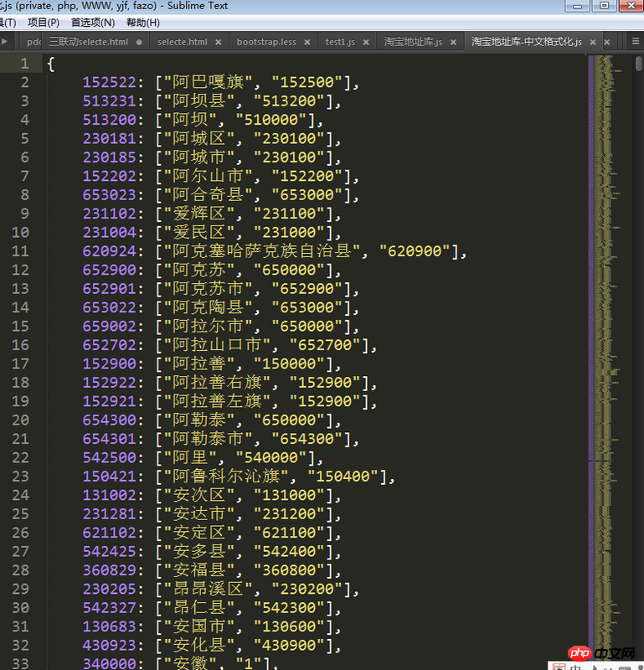Click value "231000" on line 10
644x670 pixels.
click(289, 233)
